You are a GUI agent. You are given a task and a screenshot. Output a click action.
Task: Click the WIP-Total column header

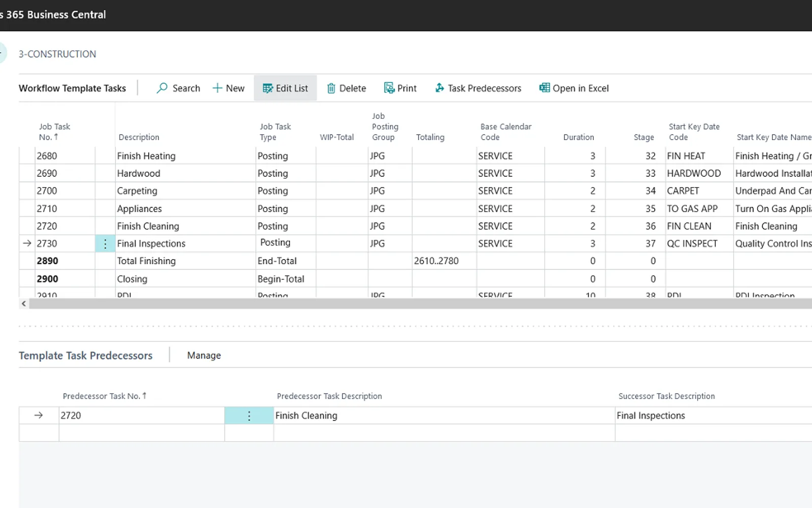coord(336,137)
